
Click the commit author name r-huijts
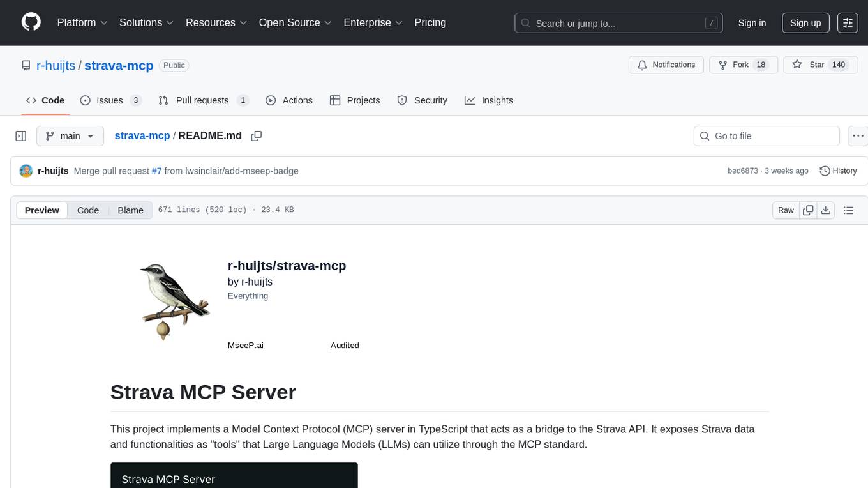[53, 171]
